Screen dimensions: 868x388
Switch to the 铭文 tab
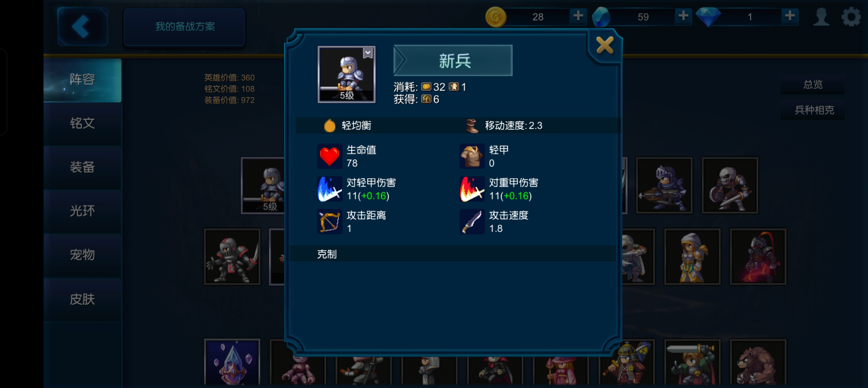click(x=82, y=123)
